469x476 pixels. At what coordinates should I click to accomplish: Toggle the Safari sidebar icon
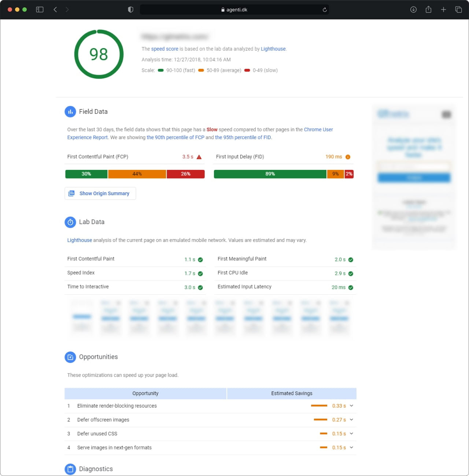coord(40,10)
